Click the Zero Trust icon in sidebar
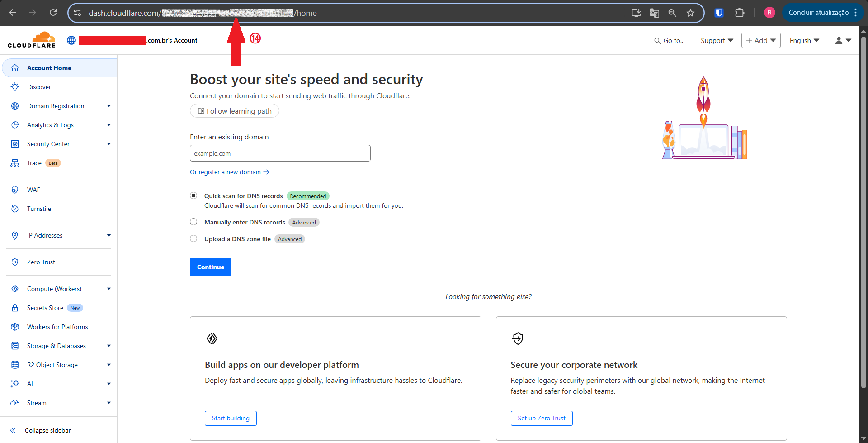The width and height of the screenshot is (868, 443). pyautogui.click(x=15, y=262)
